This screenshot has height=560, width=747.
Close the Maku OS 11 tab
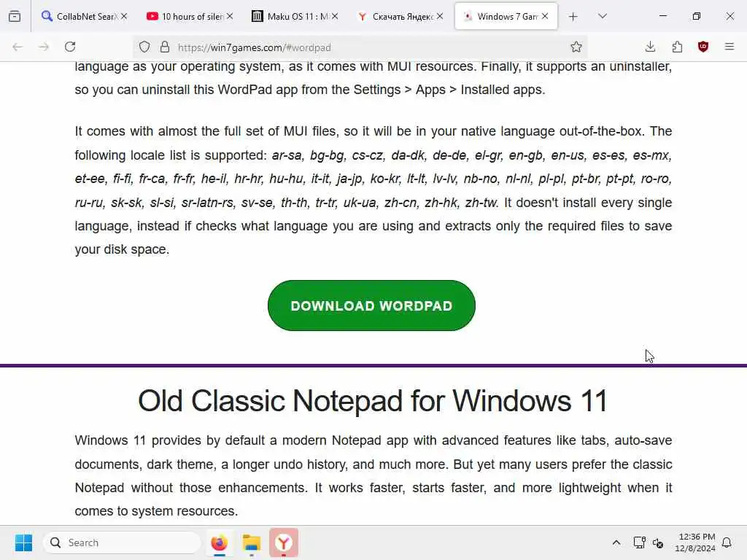(335, 16)
